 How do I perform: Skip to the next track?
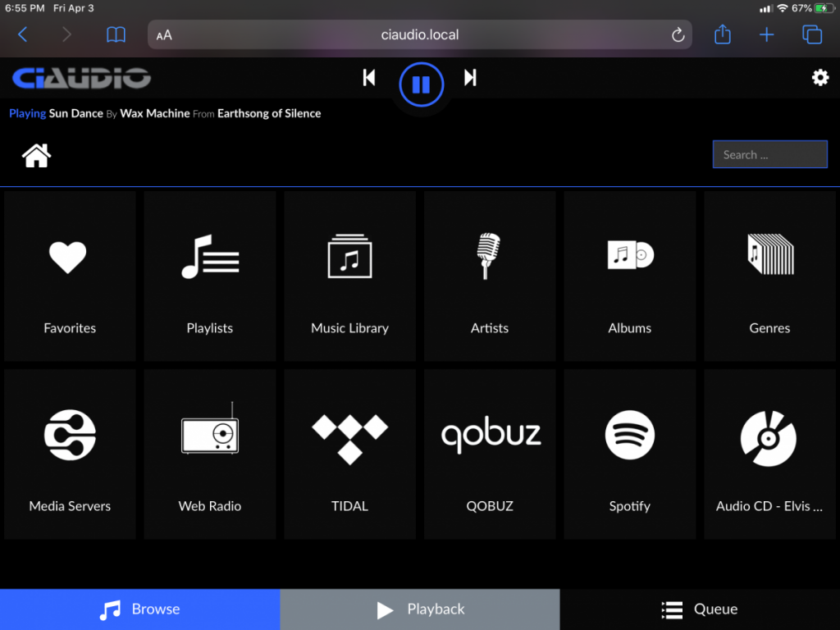470,78
